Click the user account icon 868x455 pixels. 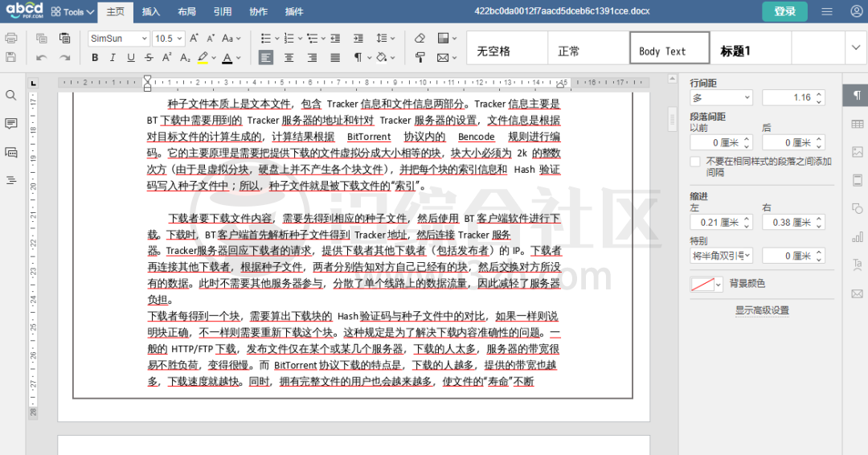point(856,11)
